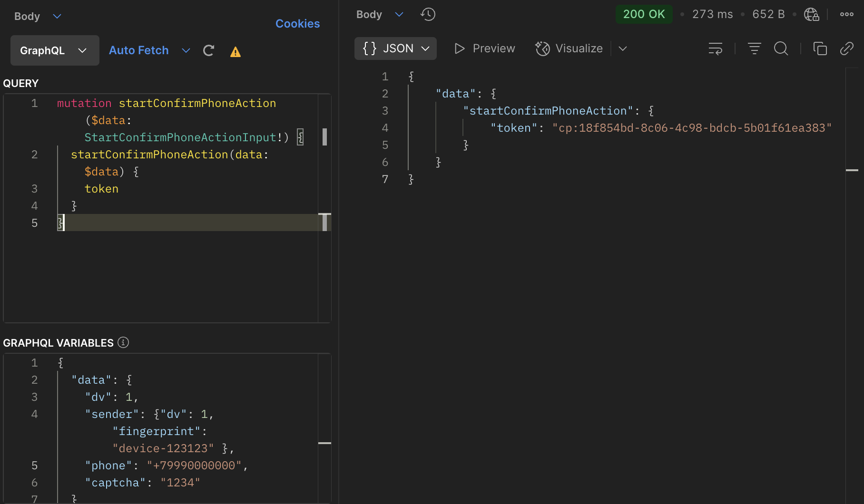This screenshot has height=504, width=864.
Task: Click the filter response icon
Action: coord(754,48)
